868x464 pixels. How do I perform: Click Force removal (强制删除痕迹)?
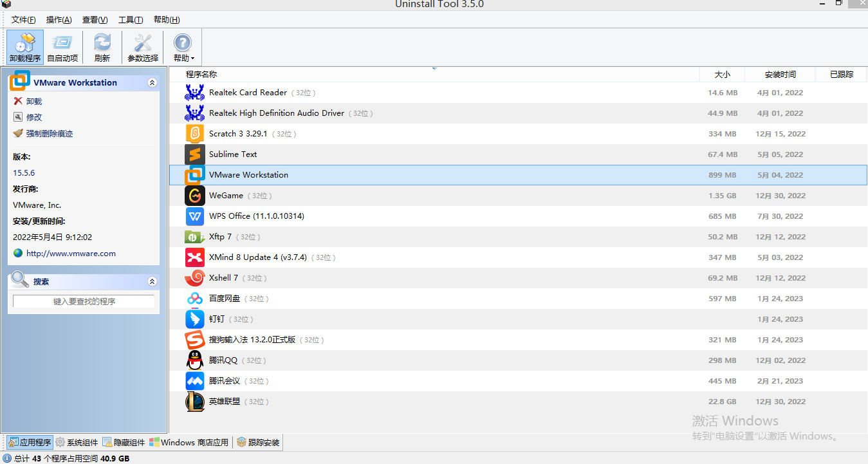50,133
